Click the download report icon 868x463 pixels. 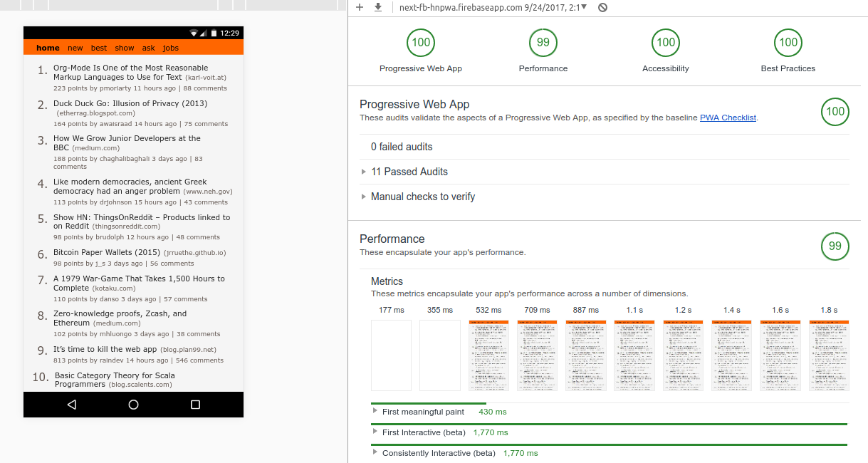click(x=378, y=7)
